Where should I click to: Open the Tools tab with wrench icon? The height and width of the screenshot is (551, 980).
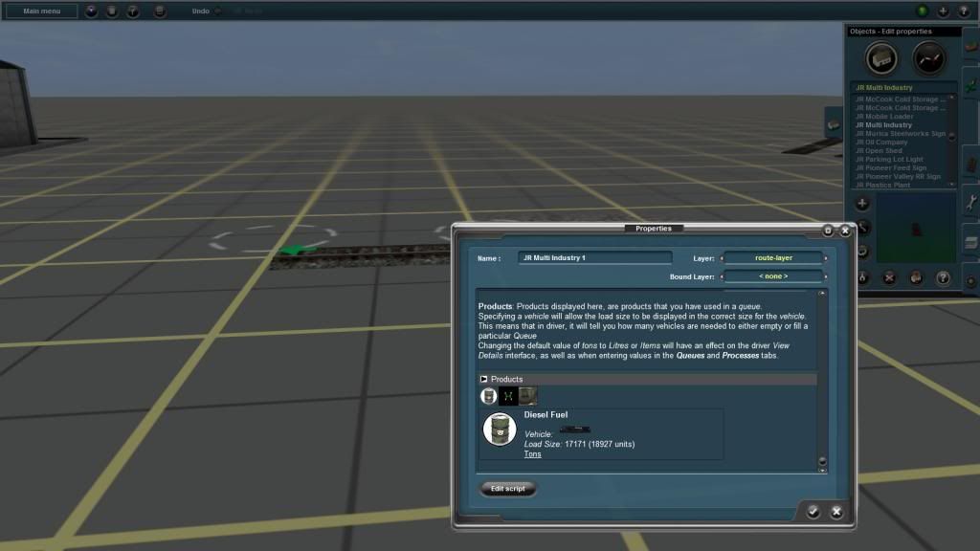pos(969,201)
